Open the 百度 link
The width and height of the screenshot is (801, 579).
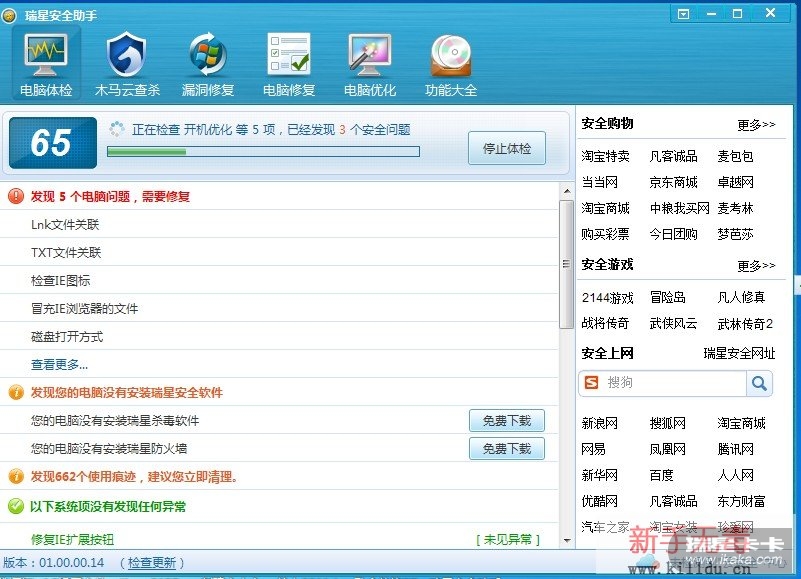pyautogui.click(x=661, y=476)
